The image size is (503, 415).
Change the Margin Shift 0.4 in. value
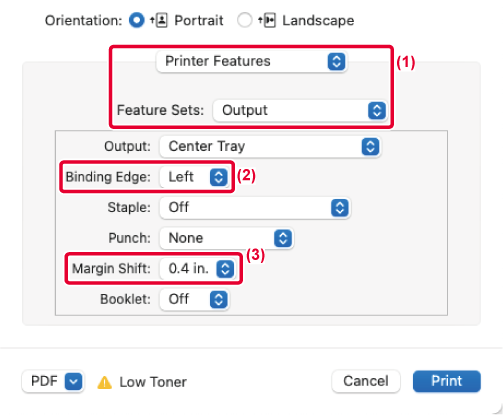[198, 269]
